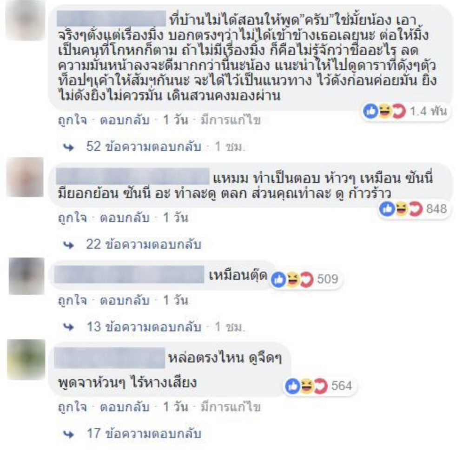Viewport: 476px width, 457px height.
Task: Open edit history มีการแก้ไข on first comment
Action: 231,120
